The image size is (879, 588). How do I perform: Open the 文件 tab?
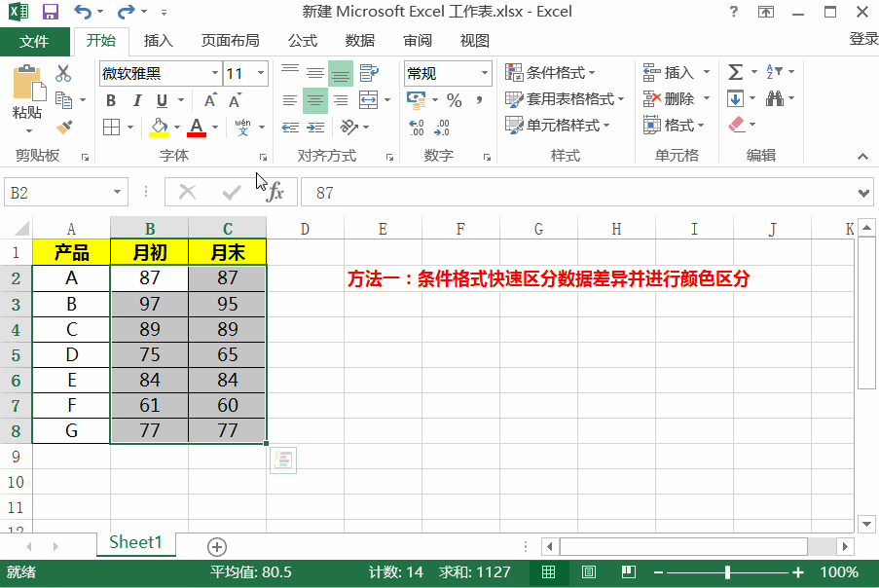[35, 41]
